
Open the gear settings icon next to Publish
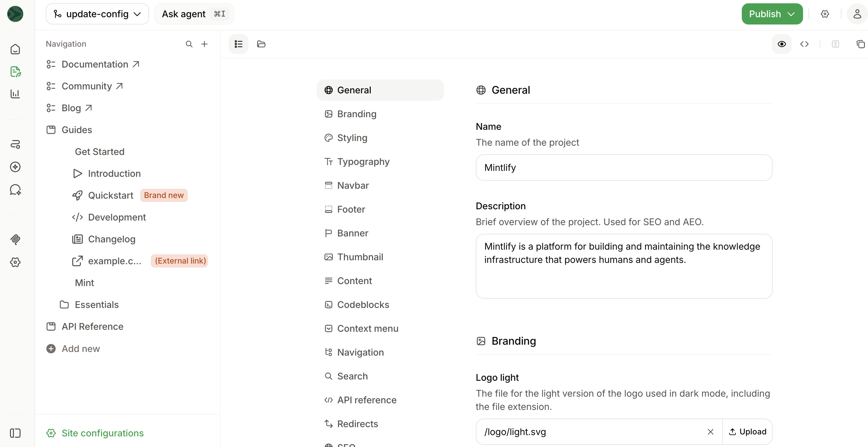click(x=825, y=14)
